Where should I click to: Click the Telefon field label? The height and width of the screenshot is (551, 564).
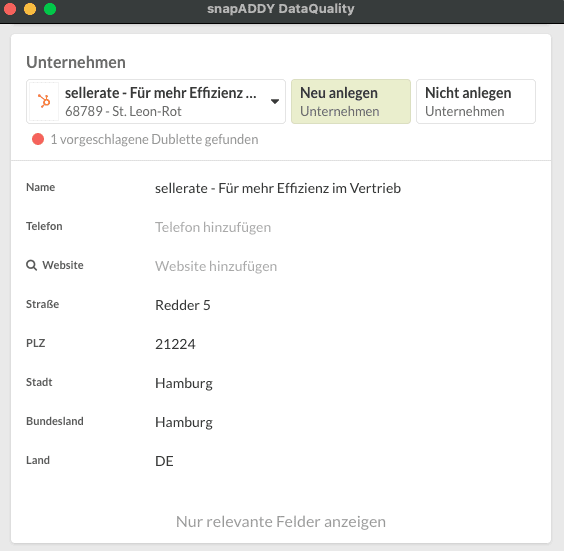click(x=44, y=226)
